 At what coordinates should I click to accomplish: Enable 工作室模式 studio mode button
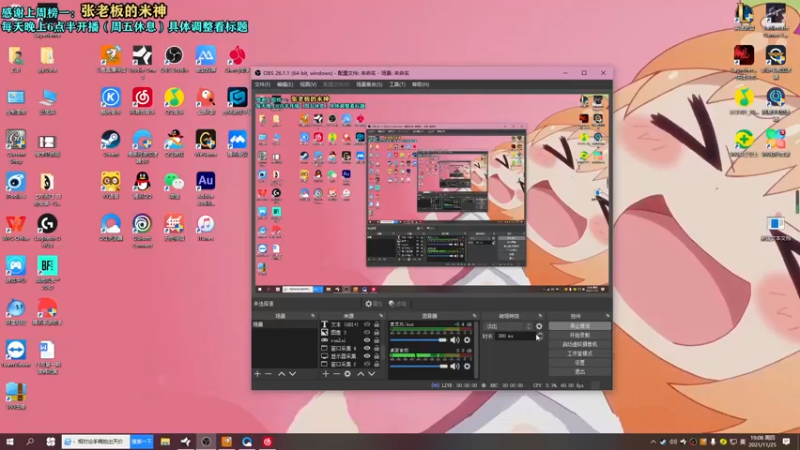(x=580, y=353)
